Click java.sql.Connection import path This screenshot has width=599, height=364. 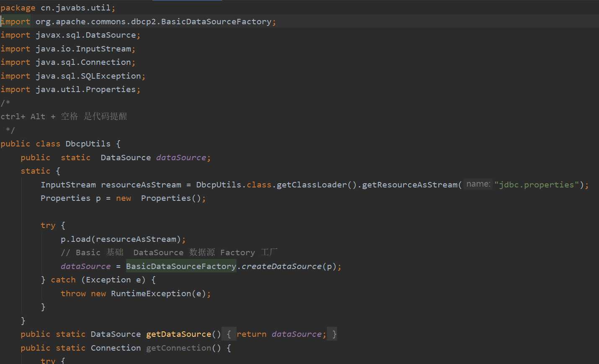point(83,62)
